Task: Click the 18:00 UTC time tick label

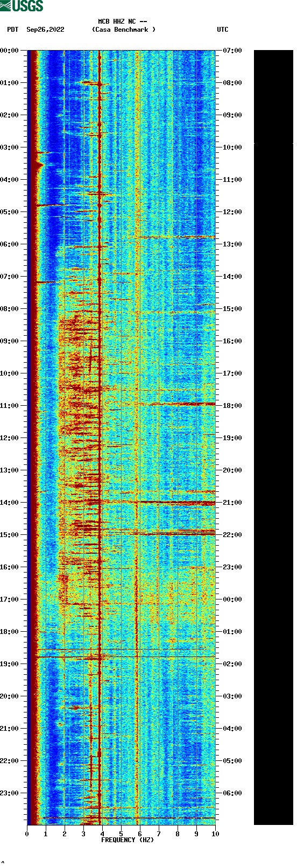Action: pyautogui.click(x=232, y=406)
